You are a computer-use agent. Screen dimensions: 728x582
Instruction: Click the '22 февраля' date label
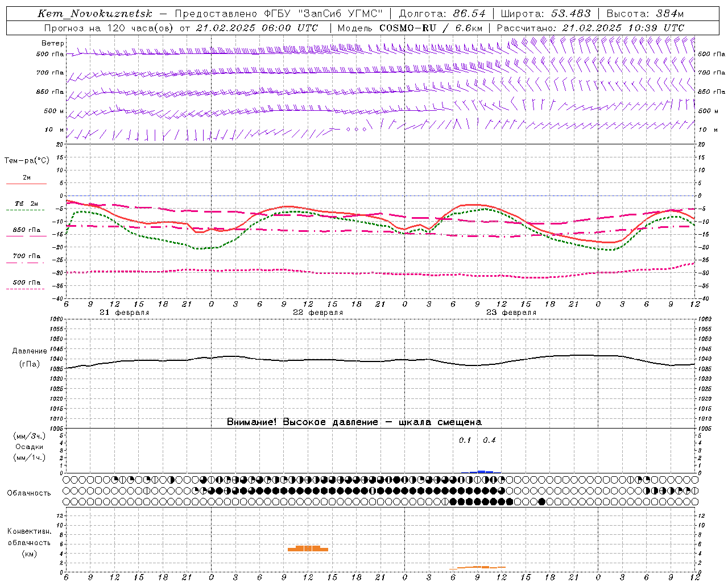[318, 313]
